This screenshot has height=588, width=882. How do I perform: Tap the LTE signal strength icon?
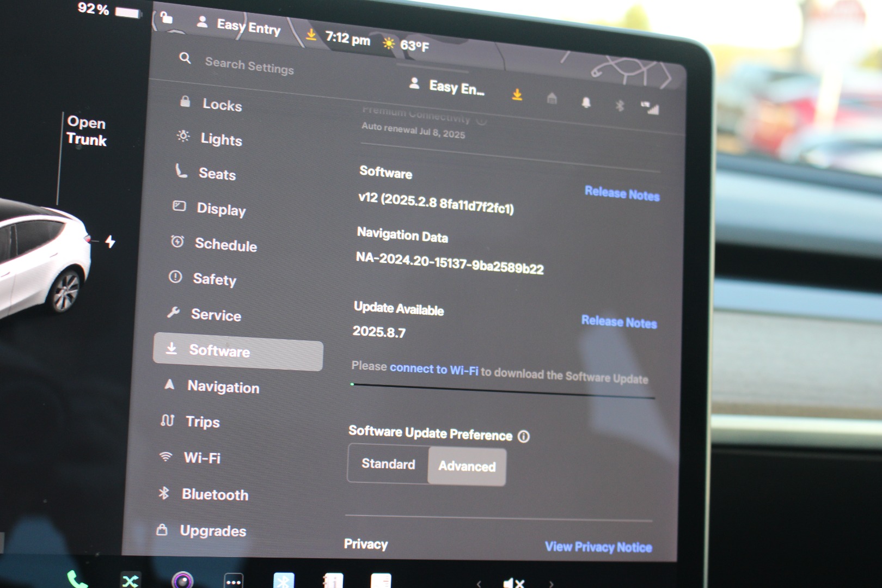click(x=650, y=108)
